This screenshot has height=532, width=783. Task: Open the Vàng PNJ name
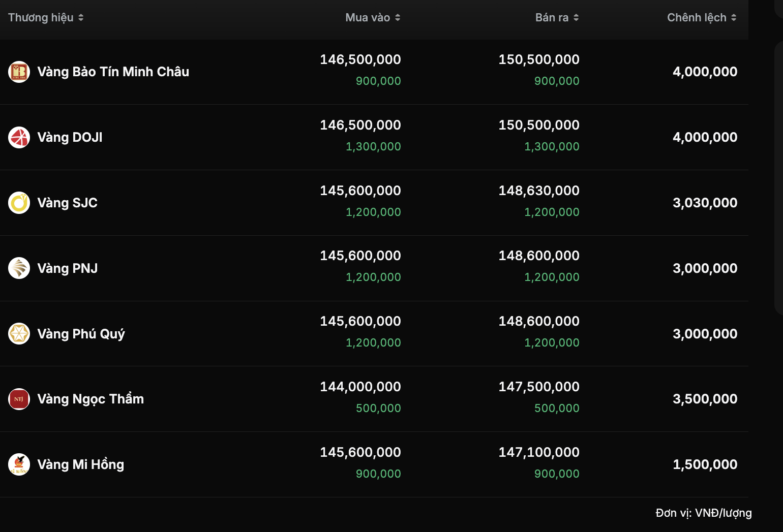click(x=68, y=268)
